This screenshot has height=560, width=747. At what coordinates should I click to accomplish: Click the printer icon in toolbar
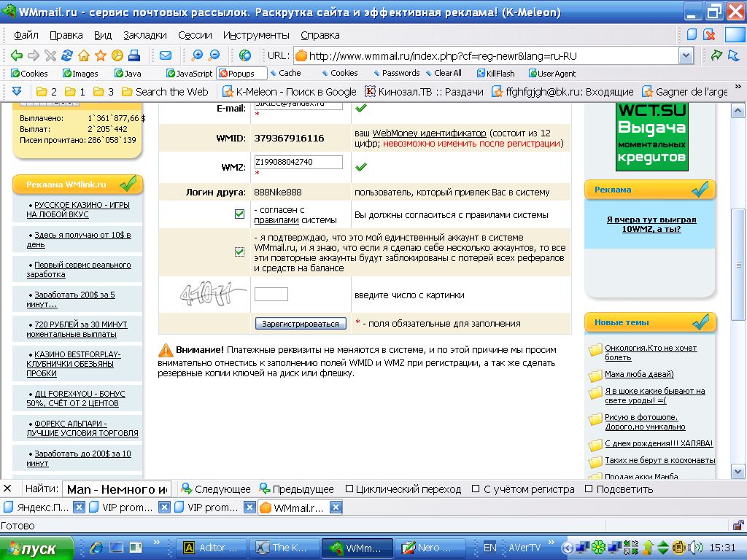[134, 55]
